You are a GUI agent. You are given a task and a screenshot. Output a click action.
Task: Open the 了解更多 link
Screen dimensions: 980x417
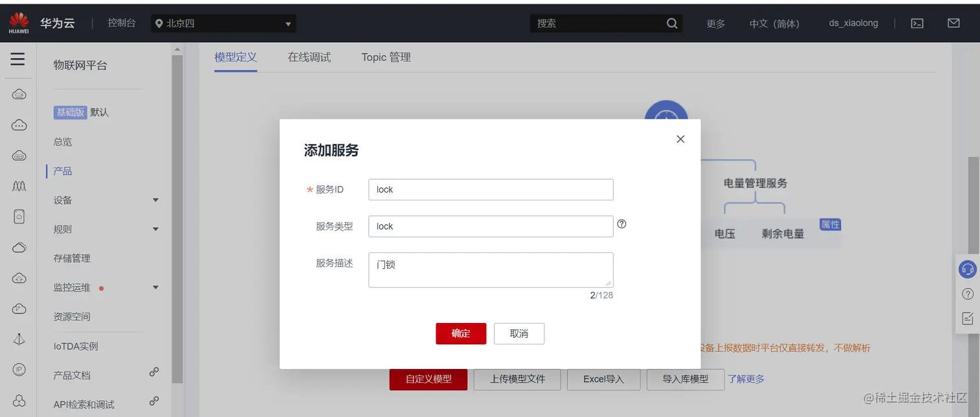(x=746, y=379)
